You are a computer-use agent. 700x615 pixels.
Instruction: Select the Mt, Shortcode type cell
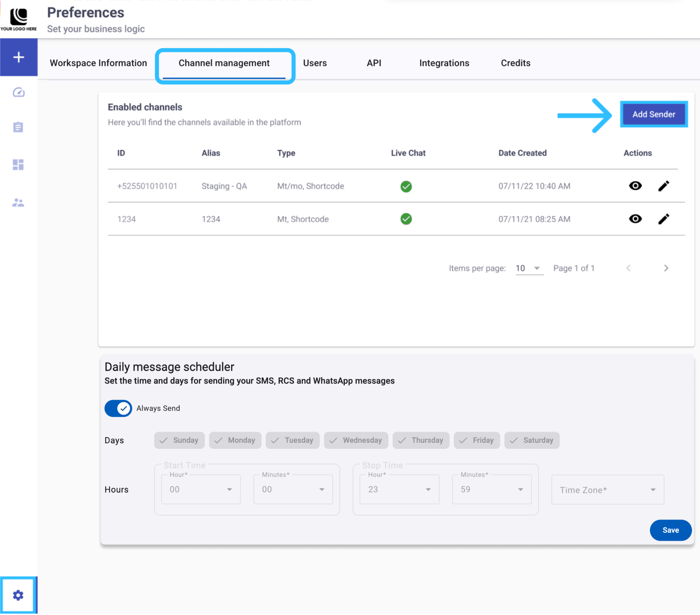303,219
